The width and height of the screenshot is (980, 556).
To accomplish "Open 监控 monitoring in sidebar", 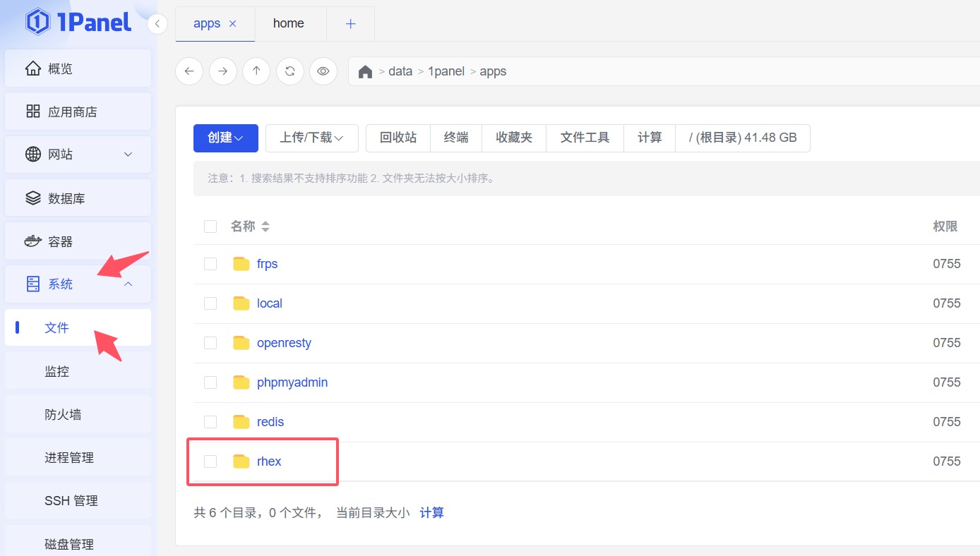I will pos(78,371).
